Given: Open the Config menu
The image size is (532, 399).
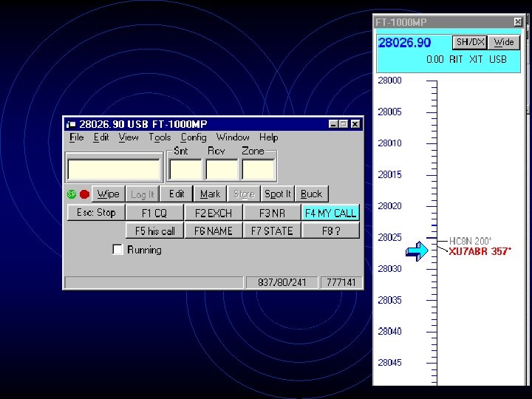Looking at the screenshot, I should coord(194,137).
